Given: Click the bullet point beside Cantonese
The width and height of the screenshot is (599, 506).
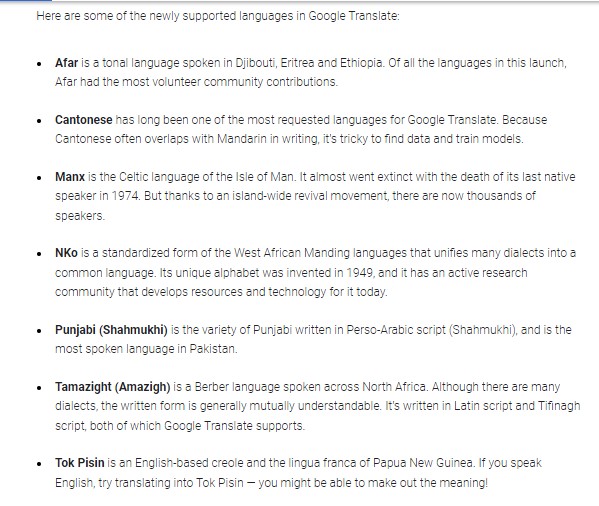Looking at the screenshot, I should pyautogui.click(x=39, y=121).
